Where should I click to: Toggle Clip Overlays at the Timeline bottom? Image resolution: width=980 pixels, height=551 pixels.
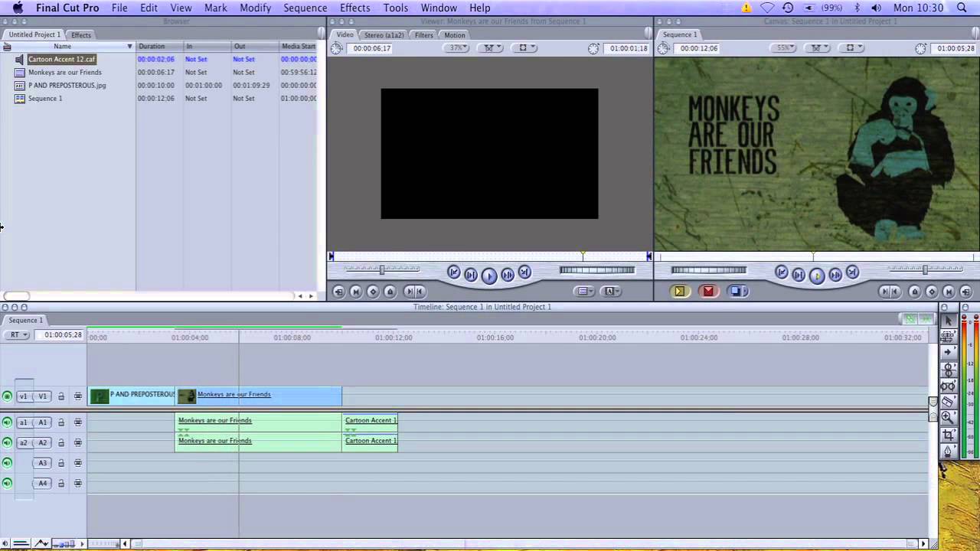pos(42,544)
